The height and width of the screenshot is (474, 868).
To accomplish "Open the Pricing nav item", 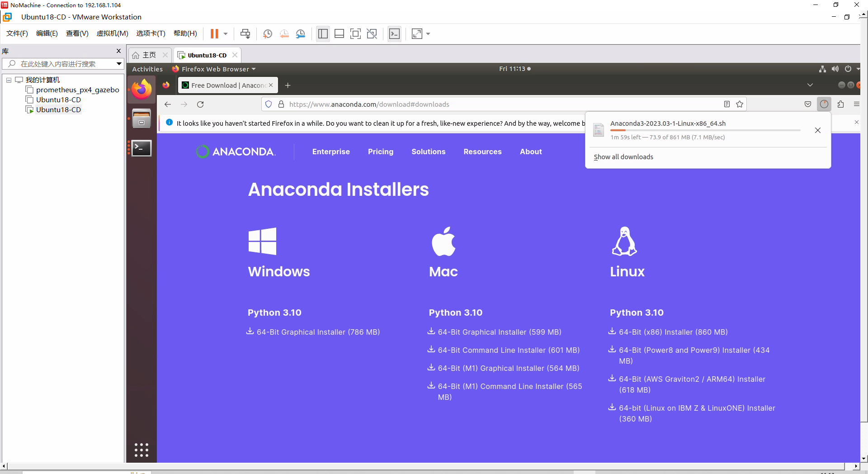I will click(x=381, y=152).
